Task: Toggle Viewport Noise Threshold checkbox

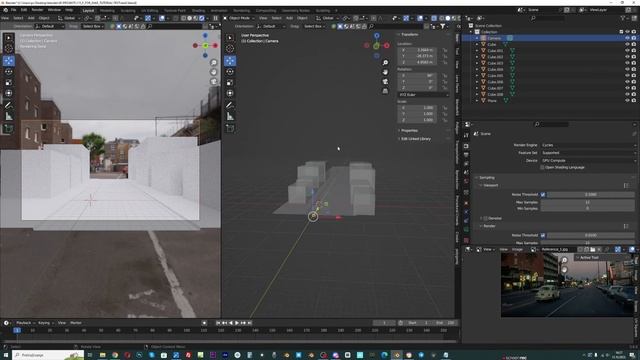Action: [543, 195]
